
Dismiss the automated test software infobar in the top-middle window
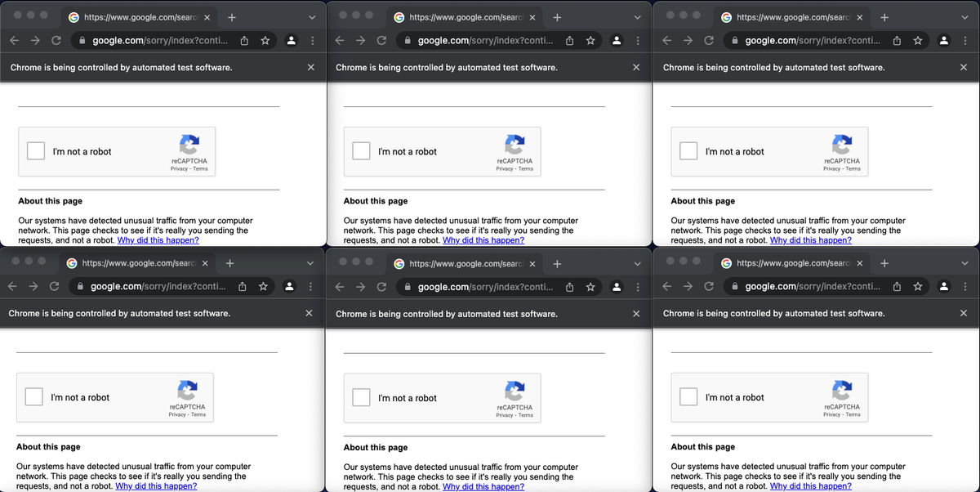(x=636, y=67)
